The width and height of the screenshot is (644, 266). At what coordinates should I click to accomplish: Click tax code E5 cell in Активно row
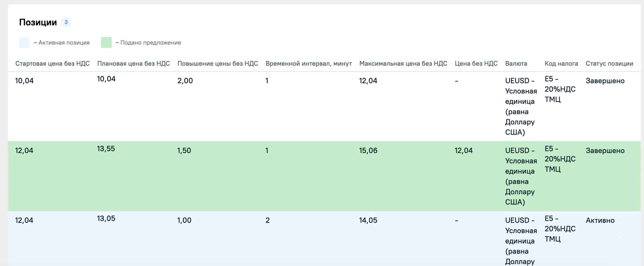(560, 229)
